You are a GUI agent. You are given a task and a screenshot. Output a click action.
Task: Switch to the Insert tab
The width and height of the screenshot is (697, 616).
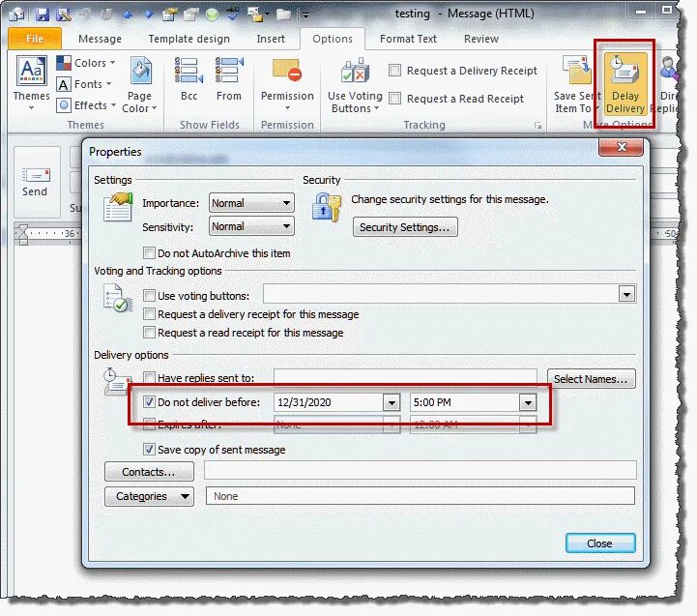point(271,39)
